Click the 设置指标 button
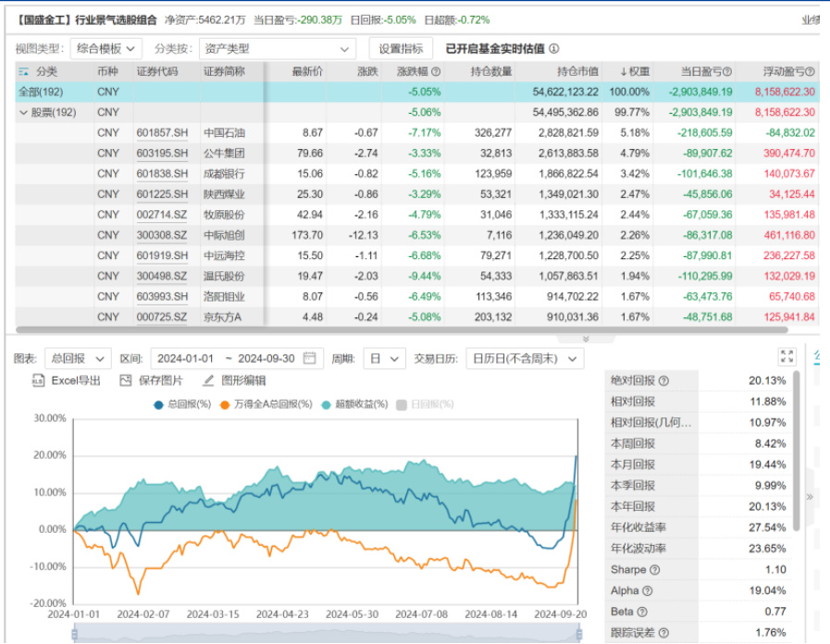The width and height of the screenshot is (830, 644). [x=401, y=49]
